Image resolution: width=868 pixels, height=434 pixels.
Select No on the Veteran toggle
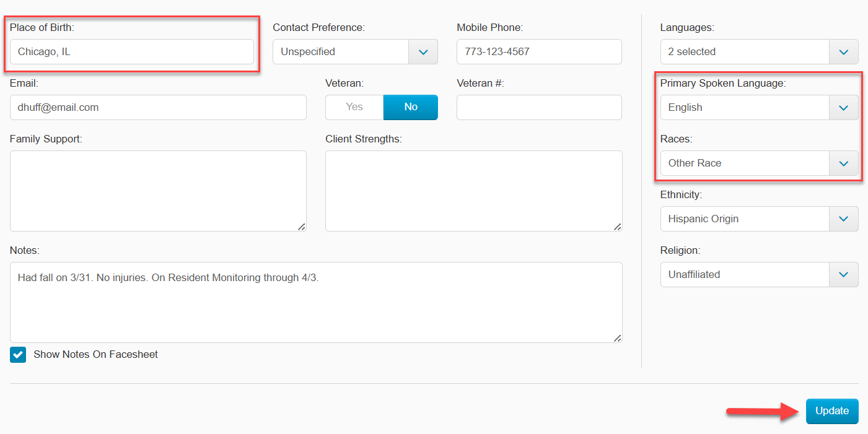411,107
